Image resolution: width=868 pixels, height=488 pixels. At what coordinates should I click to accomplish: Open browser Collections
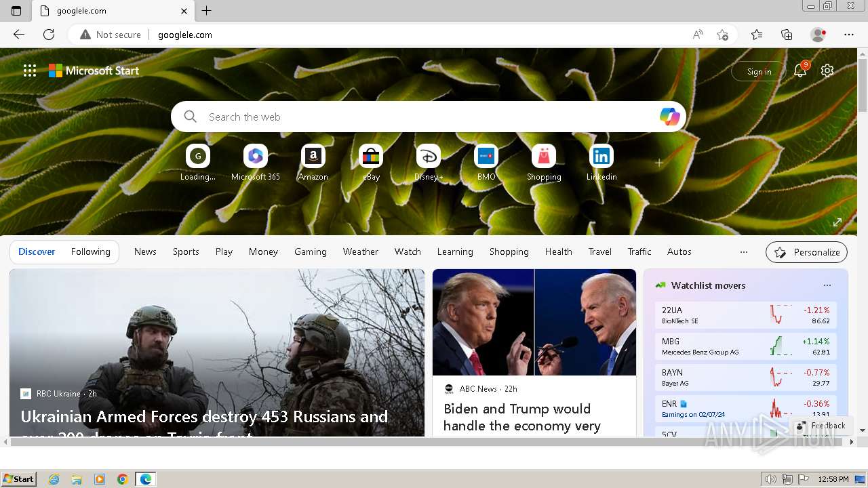(787, 35)
